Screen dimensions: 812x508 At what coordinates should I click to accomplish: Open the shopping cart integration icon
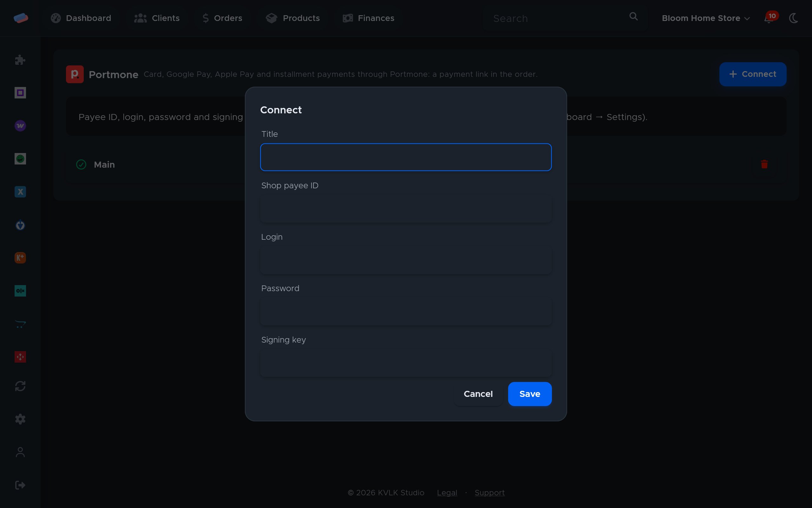pos(20,324)
